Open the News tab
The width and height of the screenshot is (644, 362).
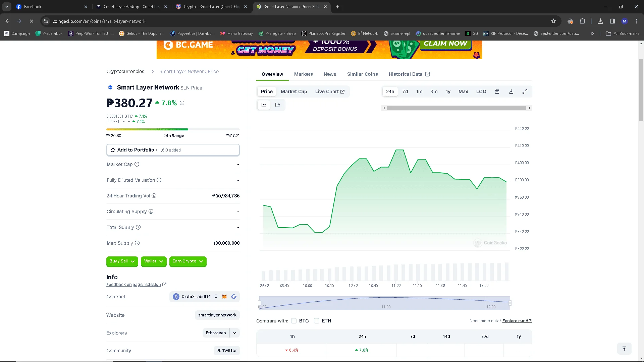pos(330,74)
